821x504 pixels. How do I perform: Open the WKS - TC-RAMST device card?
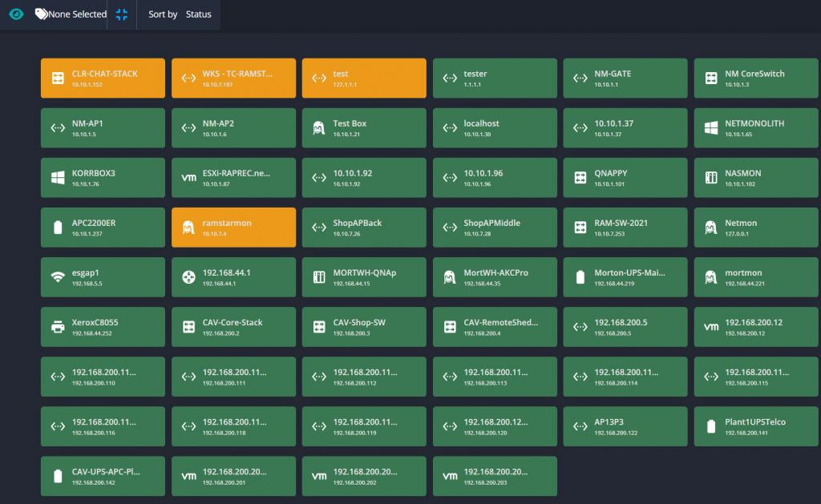[x=233, y=78]
